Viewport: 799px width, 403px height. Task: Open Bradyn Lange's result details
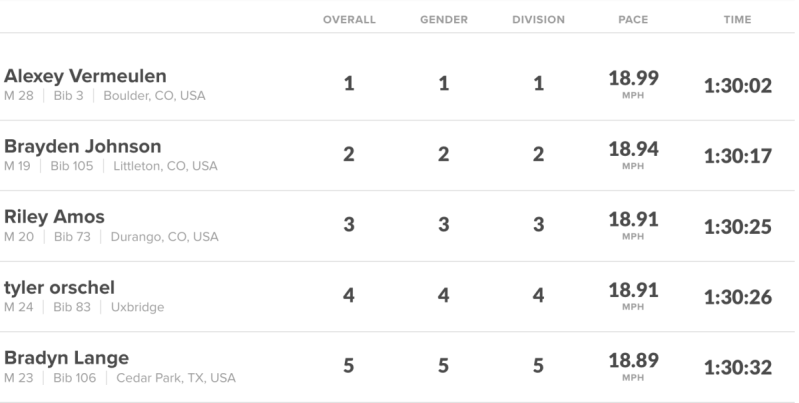click(66, 358)
